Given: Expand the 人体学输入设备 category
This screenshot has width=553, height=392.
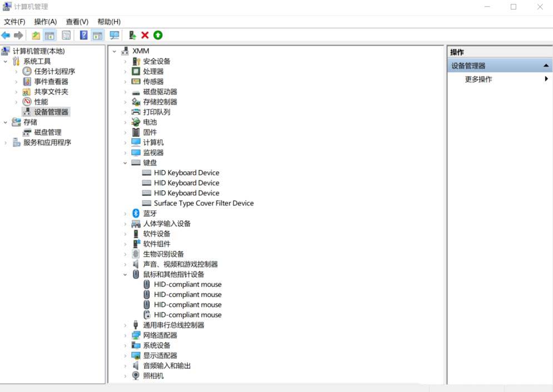Looking at the screenshot, I should [125, 224].
